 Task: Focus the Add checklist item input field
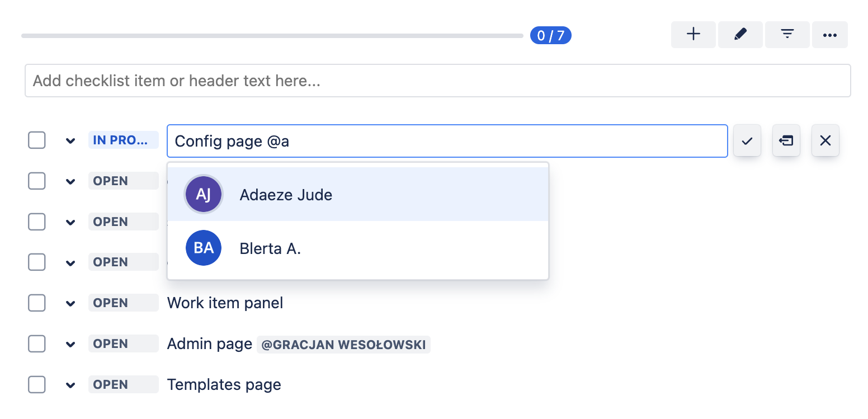[x=437, y=81]
